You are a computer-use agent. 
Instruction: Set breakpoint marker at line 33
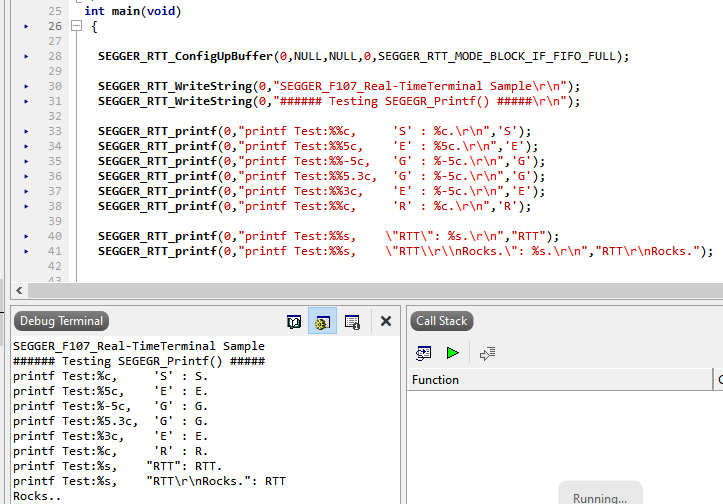point(26,131)
